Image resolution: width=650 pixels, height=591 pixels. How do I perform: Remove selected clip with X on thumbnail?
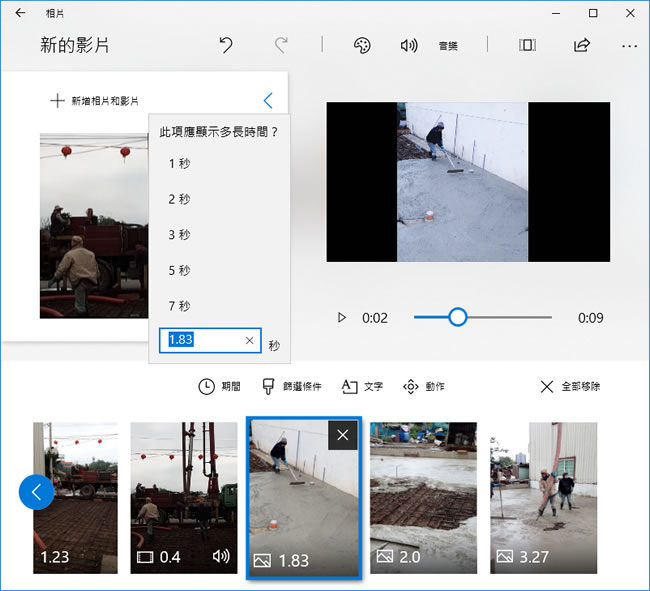[343, 435]
